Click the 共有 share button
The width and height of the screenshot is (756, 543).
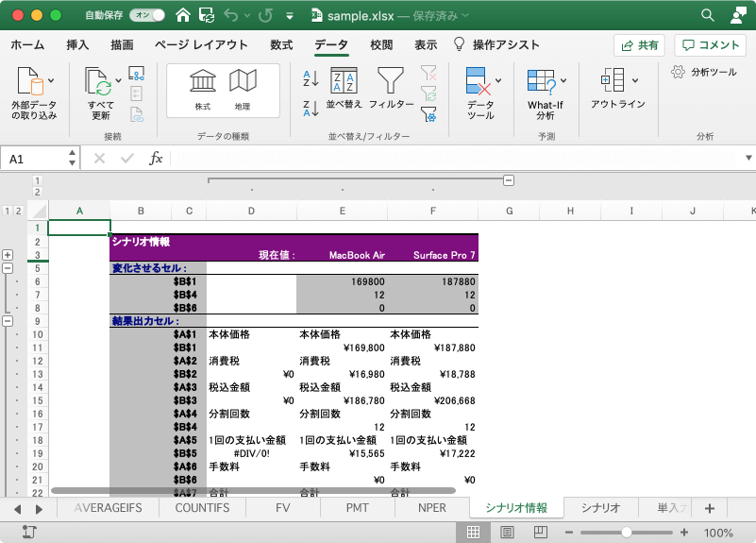point(639,44)
